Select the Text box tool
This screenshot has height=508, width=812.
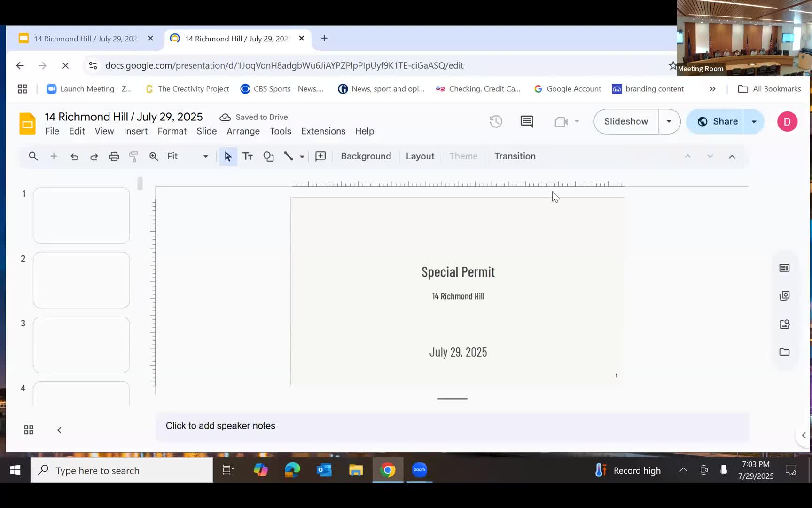coord(248,156)
